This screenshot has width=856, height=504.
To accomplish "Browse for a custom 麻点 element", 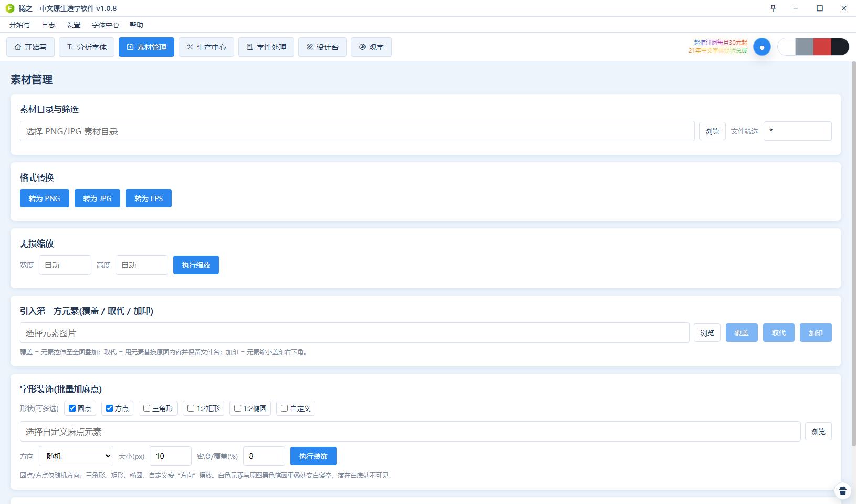I will 818,432.
